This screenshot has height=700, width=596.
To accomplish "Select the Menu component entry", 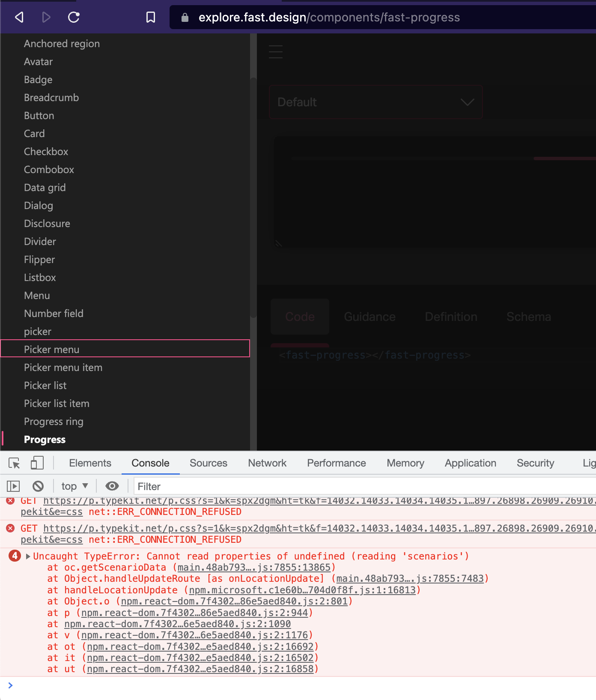I will coord(37,296).
